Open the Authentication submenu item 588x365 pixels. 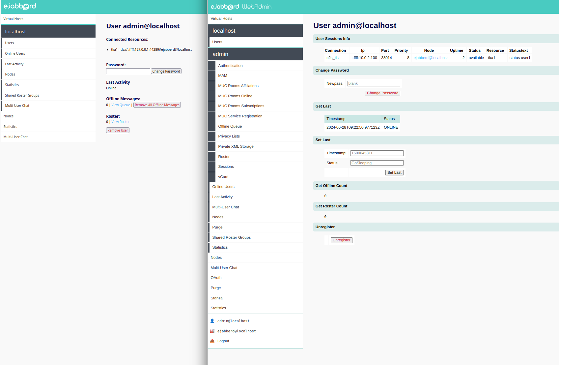230,66
